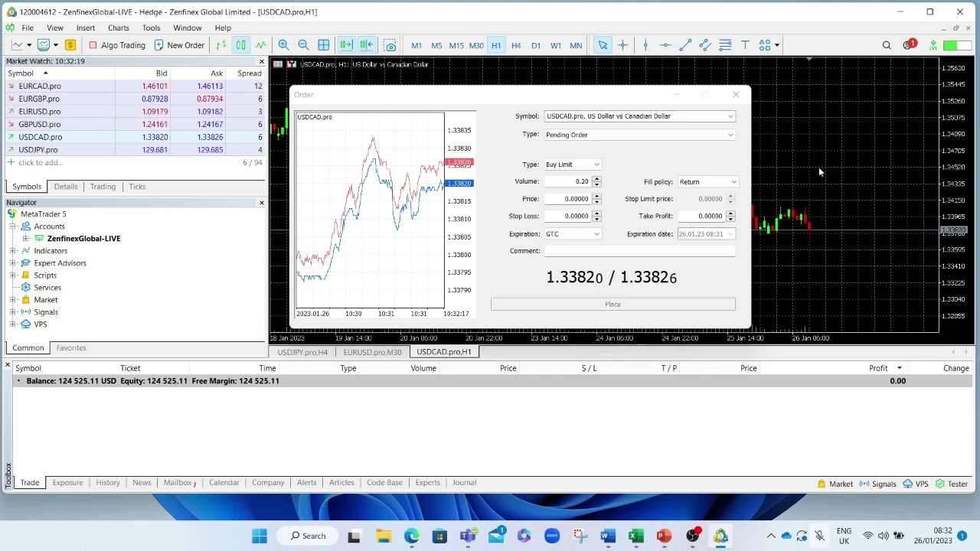Viewport: 980px width, 551px height.
Task: Open the toolbar search magnifier
Action: [x=887, y=45]
